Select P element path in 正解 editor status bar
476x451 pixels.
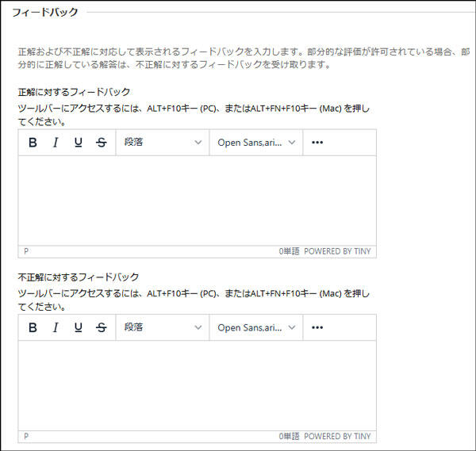[x=26, y=251]
